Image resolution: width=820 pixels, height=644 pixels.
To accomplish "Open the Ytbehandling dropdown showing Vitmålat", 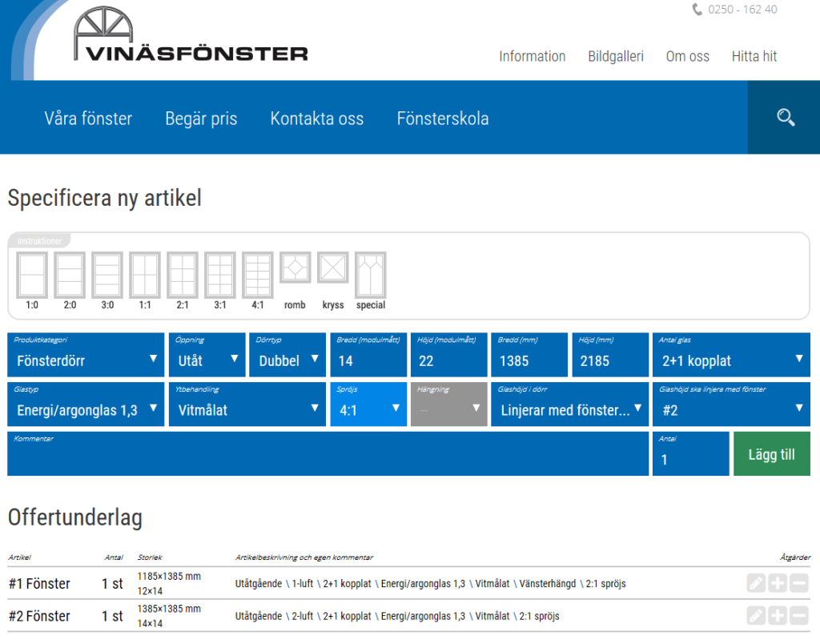I will 247,404.
